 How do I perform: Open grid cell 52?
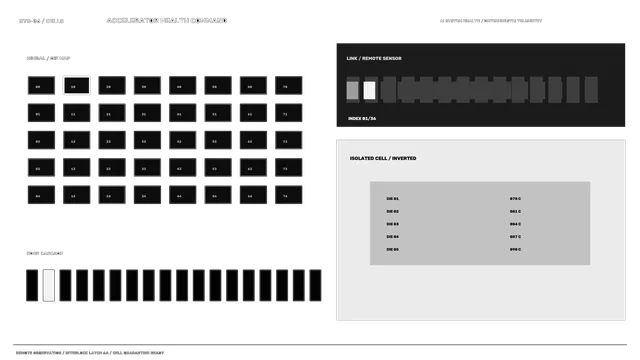pyautogui.click(x=218, y=140)
